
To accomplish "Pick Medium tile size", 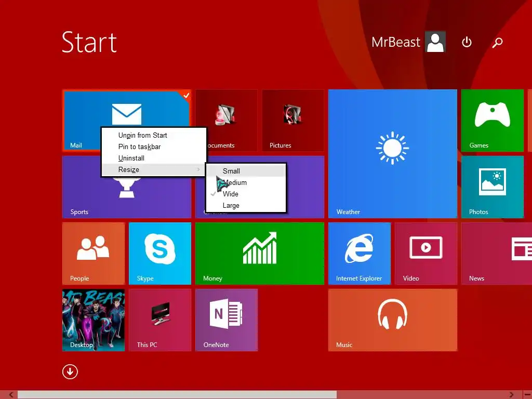I will (x=246, y=182).
